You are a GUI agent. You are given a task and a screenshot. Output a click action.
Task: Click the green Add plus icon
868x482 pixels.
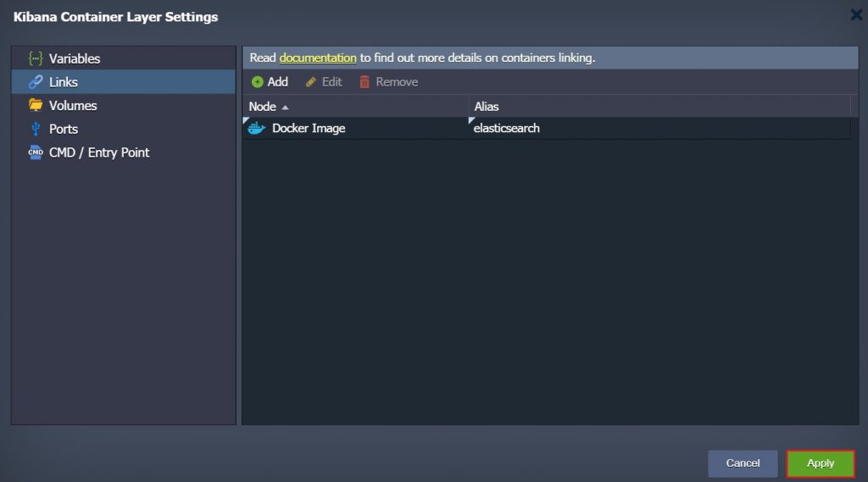point(257,82)
